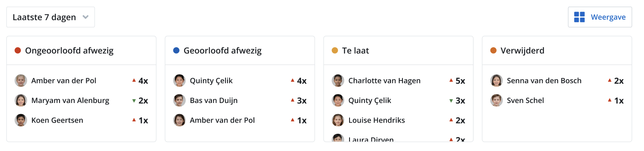This screenshot has width=644, height=151.
Task: Click Koen Geertsen's avatar photo
Action: click(21, 120)
